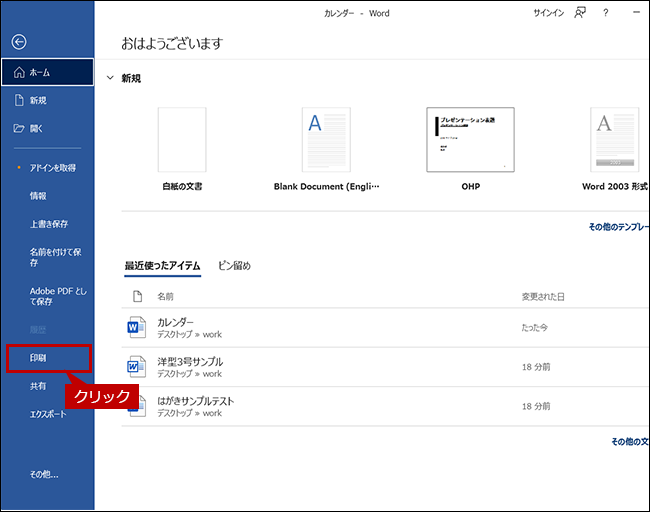
Task: Open その他... at sidebar bottom
Action: coord(44,474)
